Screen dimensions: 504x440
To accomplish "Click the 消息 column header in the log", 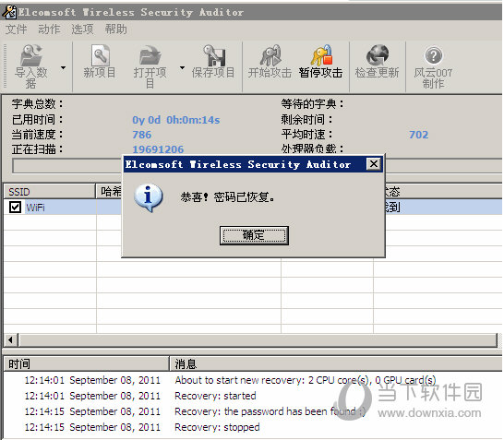I will 336,364.
